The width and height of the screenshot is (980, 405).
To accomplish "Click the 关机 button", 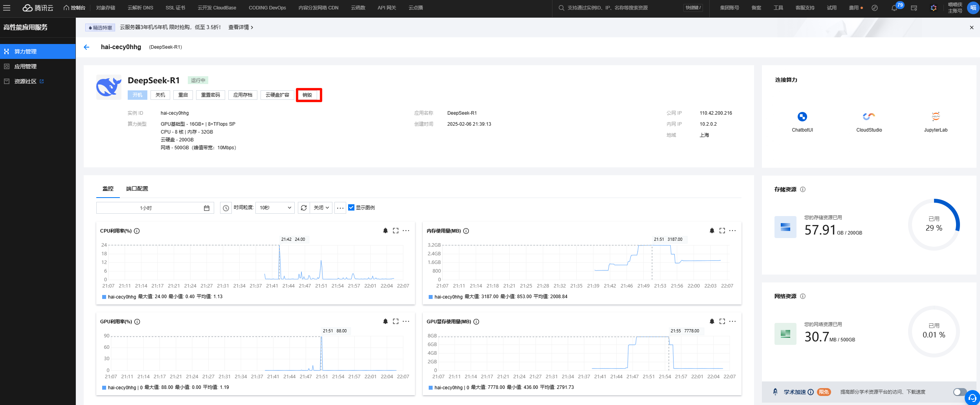I will [x=160, y=95].
